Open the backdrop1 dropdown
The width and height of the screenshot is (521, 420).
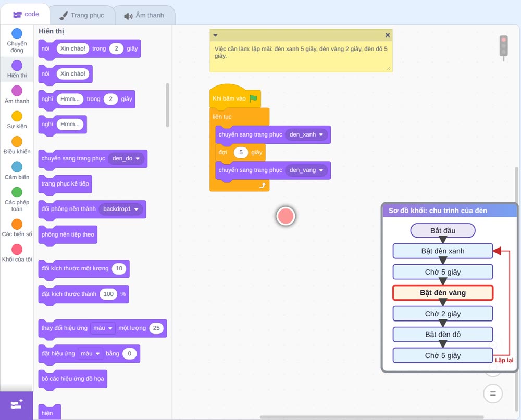point(121,209)
